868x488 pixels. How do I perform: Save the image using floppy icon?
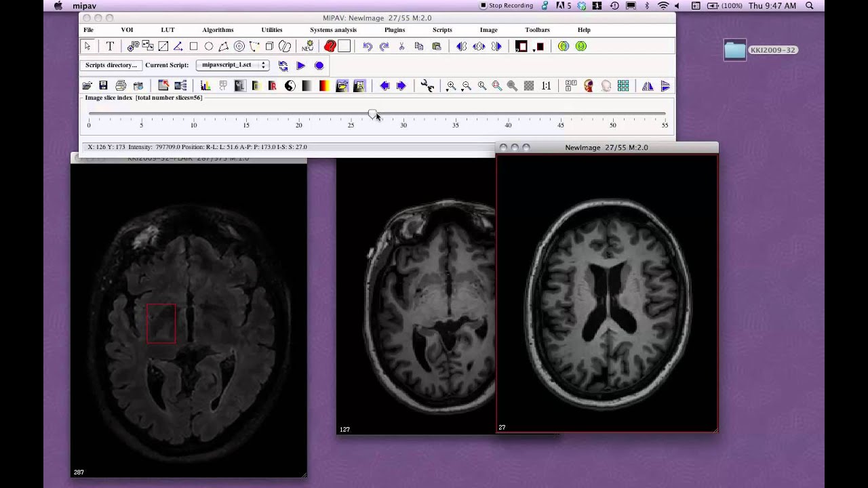coord(103,85)
